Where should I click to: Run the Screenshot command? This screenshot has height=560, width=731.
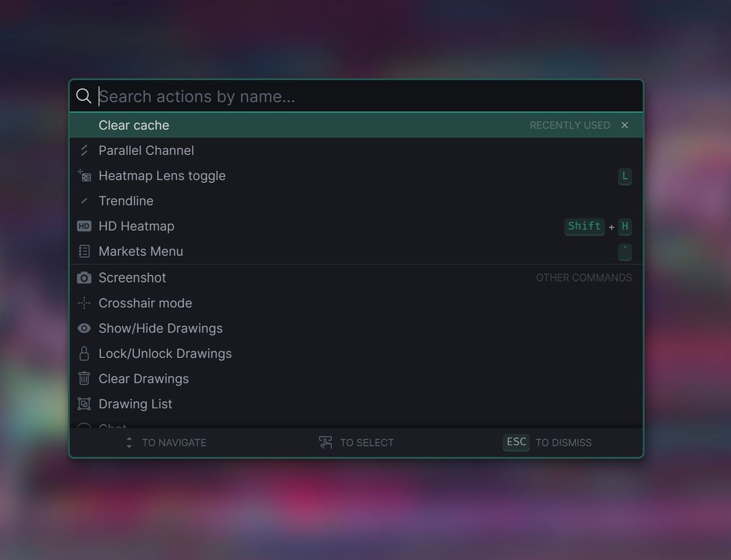pyautogui.click(x=356, y=278)
